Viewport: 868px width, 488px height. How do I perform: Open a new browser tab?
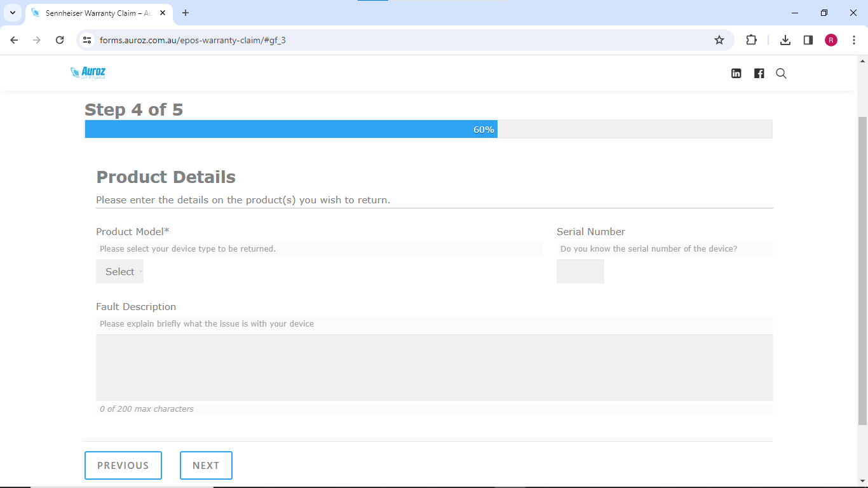(x=186, y=13)
